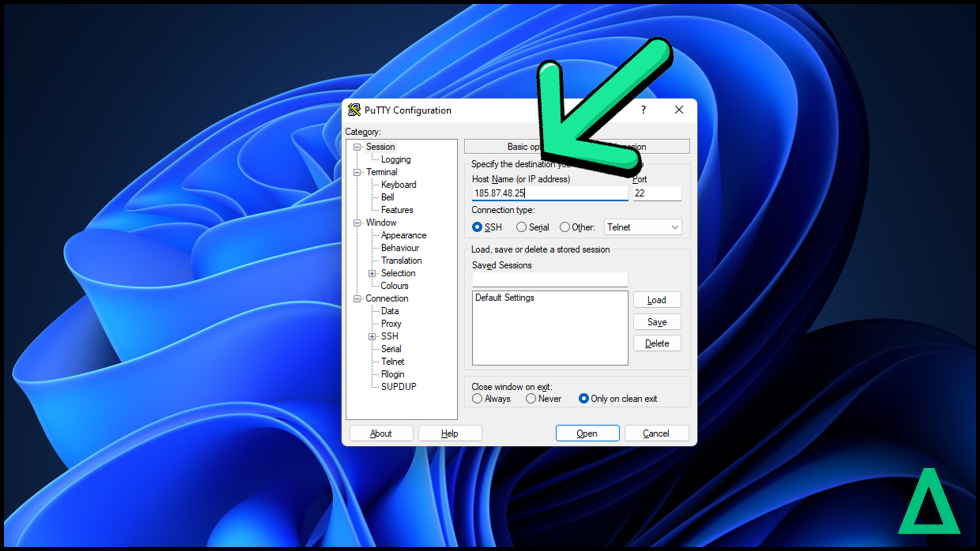Click the Open button to connect
The height and width of the screenshot is (551, 980).
[x=587, y=433]
